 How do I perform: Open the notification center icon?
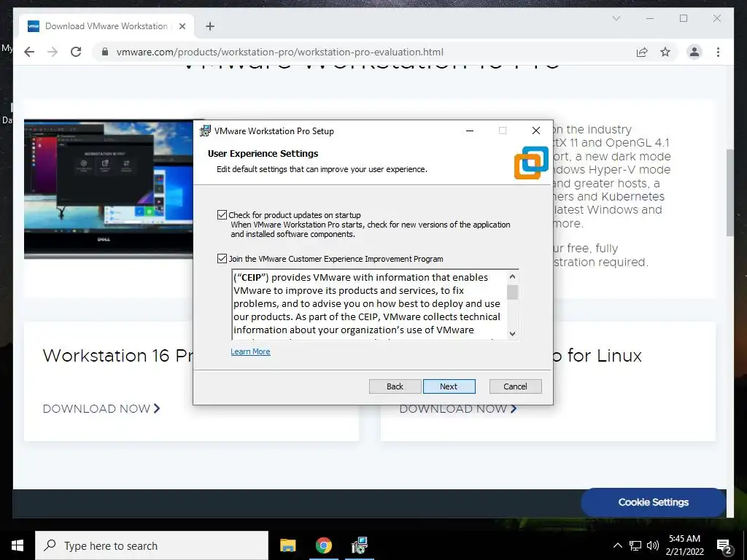tap(724, 547)
